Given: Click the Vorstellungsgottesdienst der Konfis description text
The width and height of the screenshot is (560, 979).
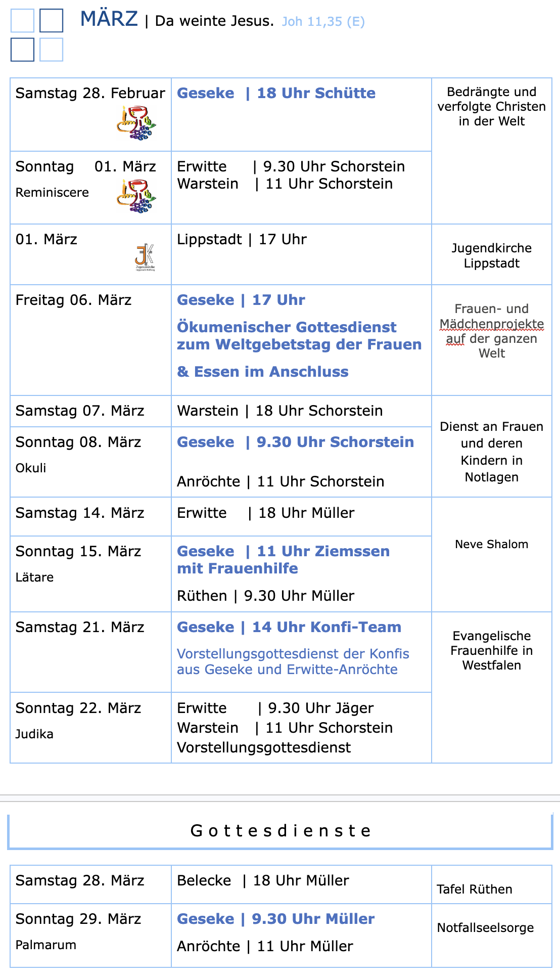Looking at the screenshot, I should 293,661.
